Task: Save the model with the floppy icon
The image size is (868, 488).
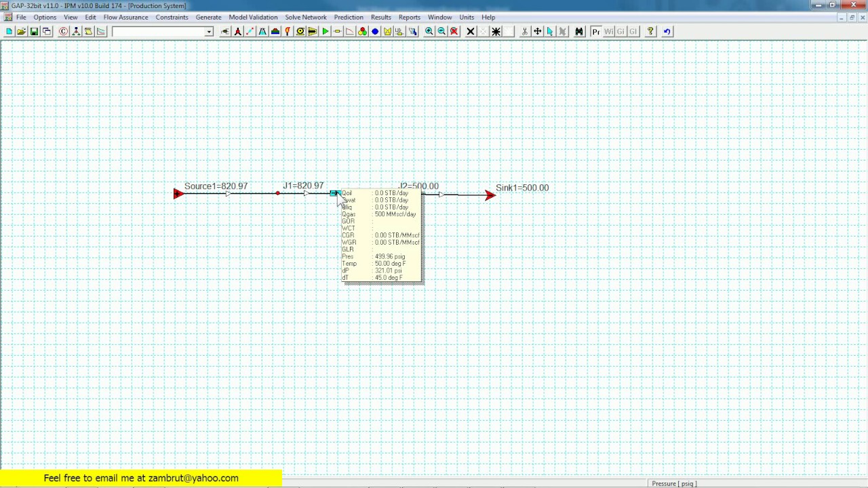Action: pyautogui.click(x=34, y=31)
